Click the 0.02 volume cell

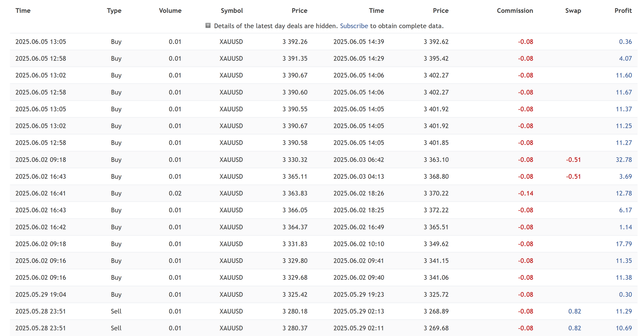click(x=175, y=193)
